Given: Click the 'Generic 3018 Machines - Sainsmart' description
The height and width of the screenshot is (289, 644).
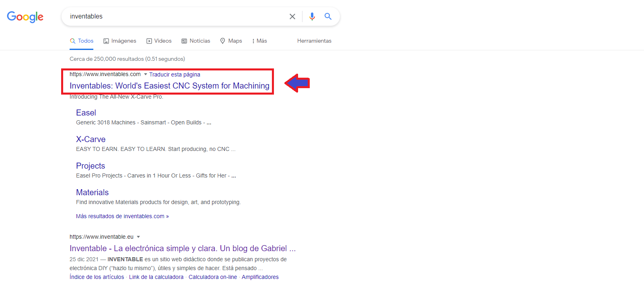Looking at the screenshot, I should [x=144, y=122].
